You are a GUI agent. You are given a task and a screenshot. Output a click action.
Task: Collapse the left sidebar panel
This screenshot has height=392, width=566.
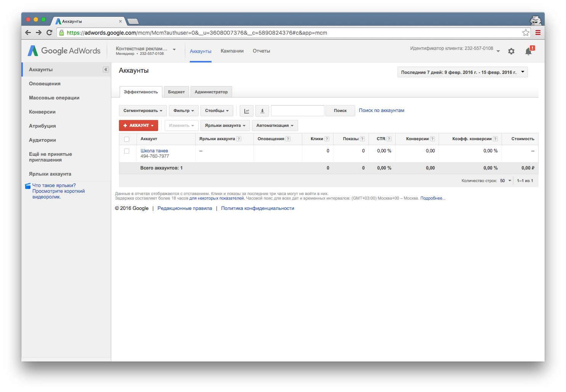pyautogui.click(x=106, y=70)
